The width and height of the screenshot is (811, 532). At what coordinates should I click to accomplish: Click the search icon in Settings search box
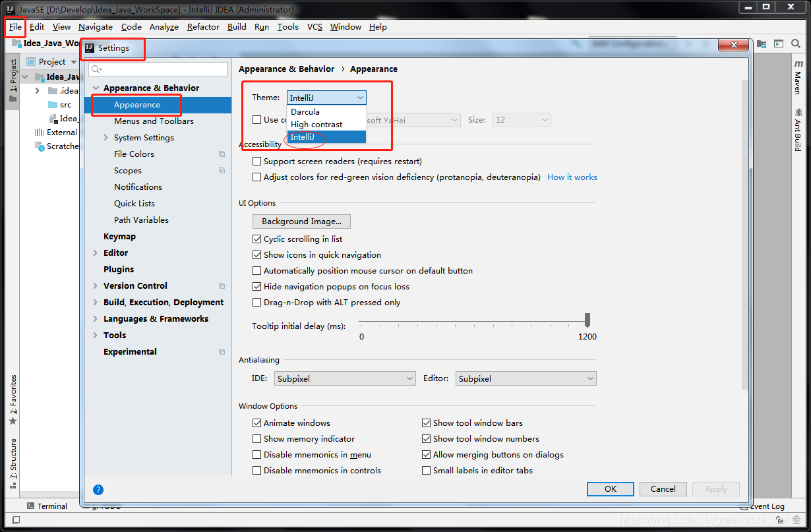click(x=96, y=69)
